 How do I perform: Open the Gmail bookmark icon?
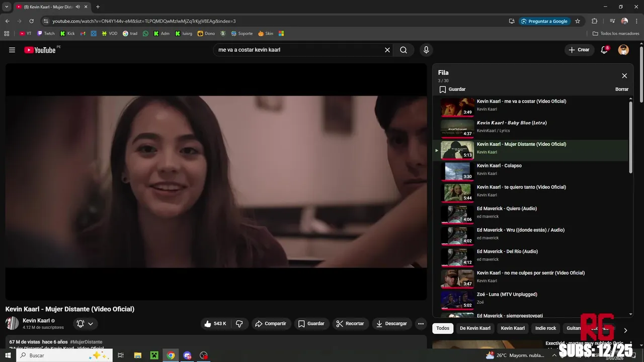83,34
